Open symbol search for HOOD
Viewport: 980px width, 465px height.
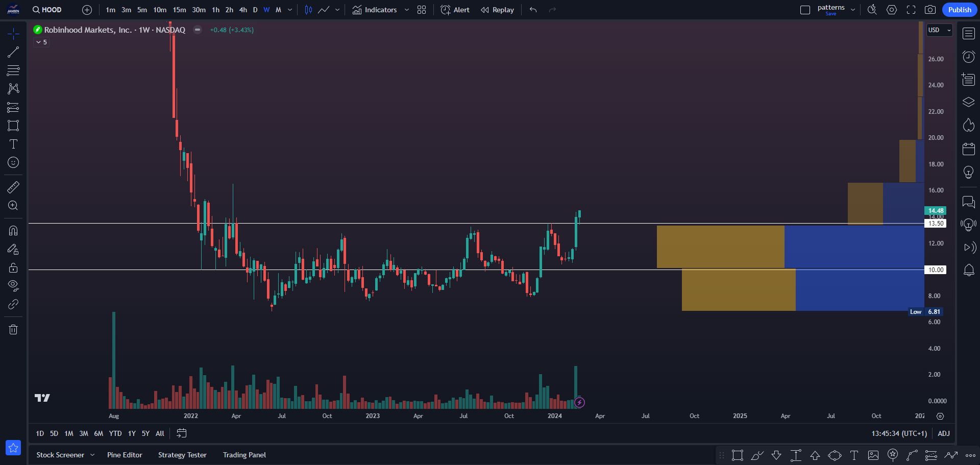pyautogui.click(x=47, y=10)
